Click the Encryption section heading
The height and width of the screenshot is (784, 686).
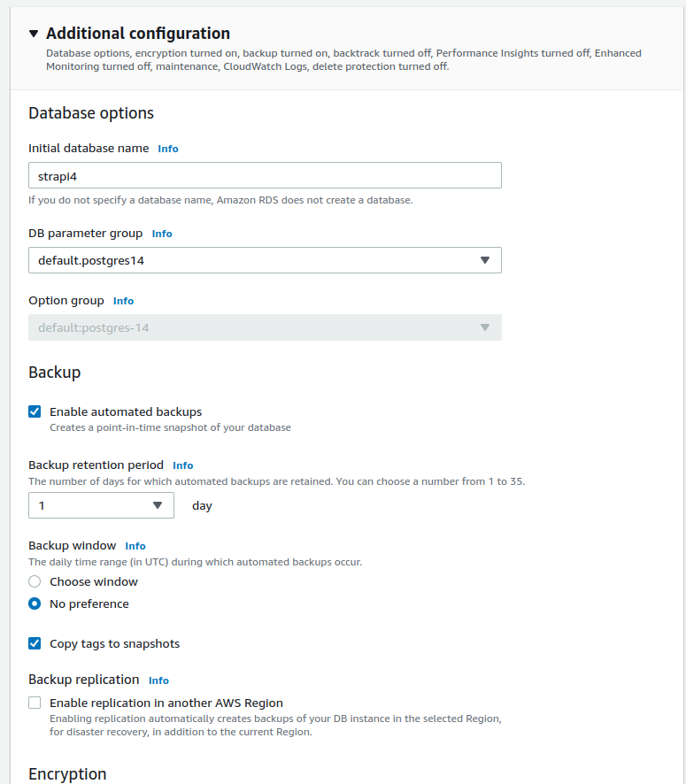coord(67,773)
